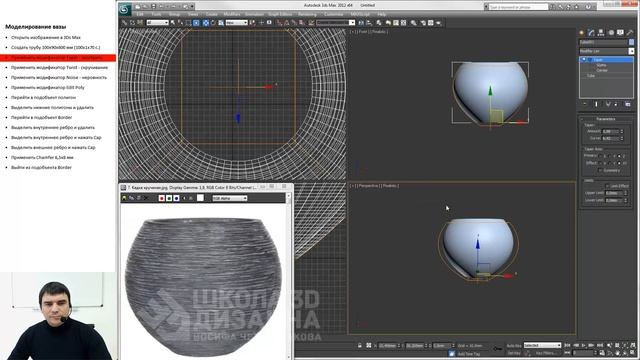Switch to the Create command panel
Image resolution: width=640 pixels, height=360 pixels.
[581, 33]
